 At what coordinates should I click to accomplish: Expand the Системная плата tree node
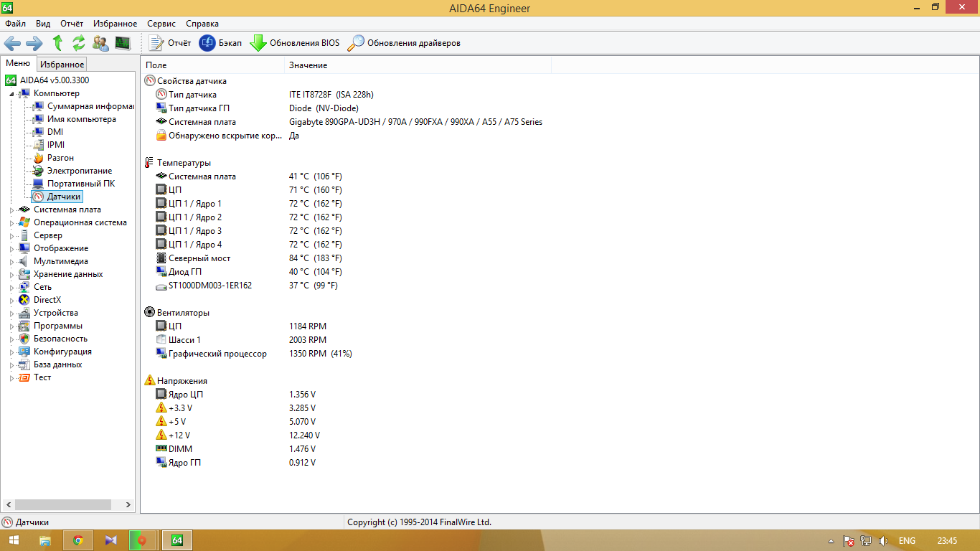pos(11,209)
